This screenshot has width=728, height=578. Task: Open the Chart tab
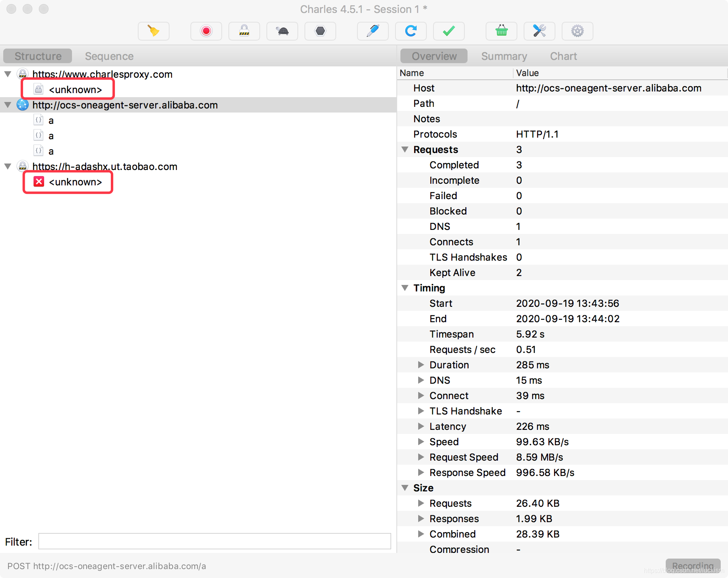point(563,56)
